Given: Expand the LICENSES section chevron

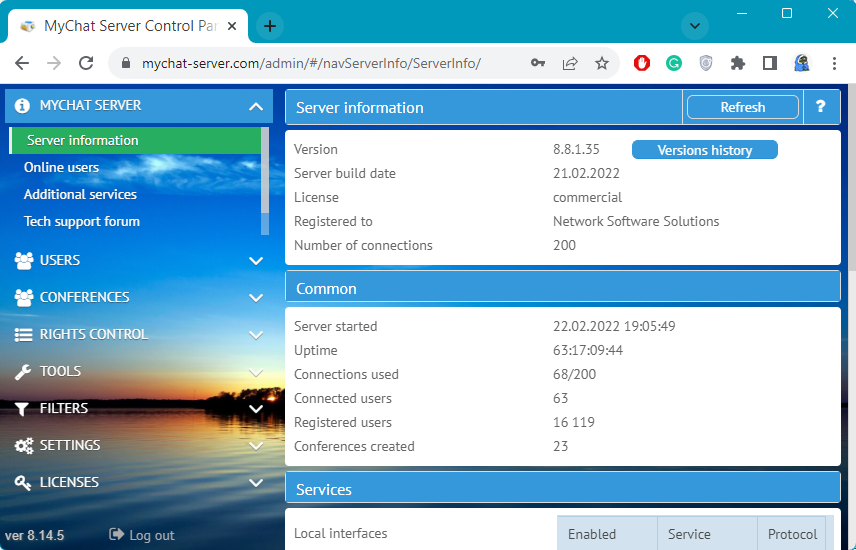Looking at the screenshot, I should (x=255, y=483).
